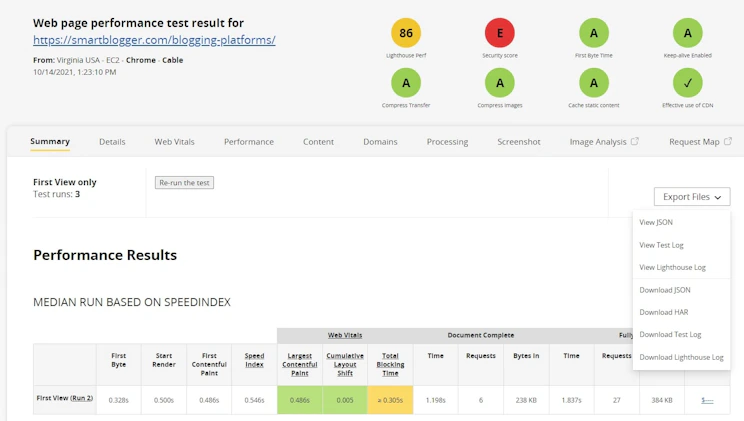The width and height of the screenshot is (744, 421).
Task: Click the yellow 0.305s blocking time cell
Action: 390,400
